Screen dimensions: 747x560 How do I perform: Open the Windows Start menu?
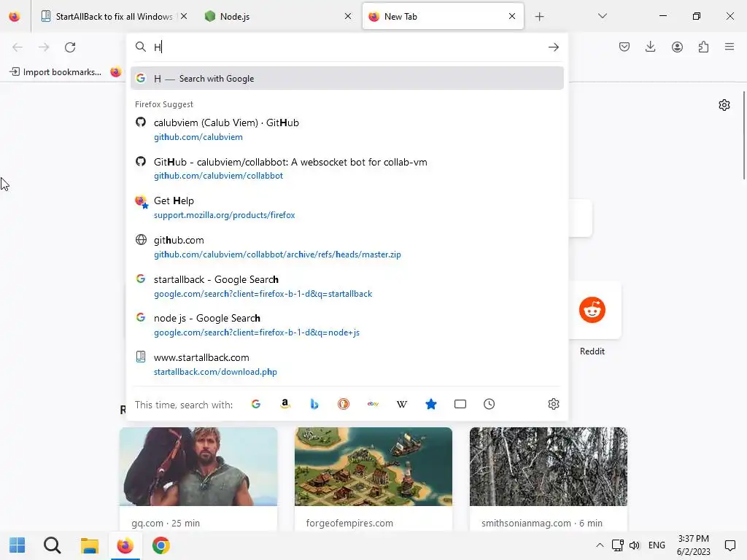(18, 545)
